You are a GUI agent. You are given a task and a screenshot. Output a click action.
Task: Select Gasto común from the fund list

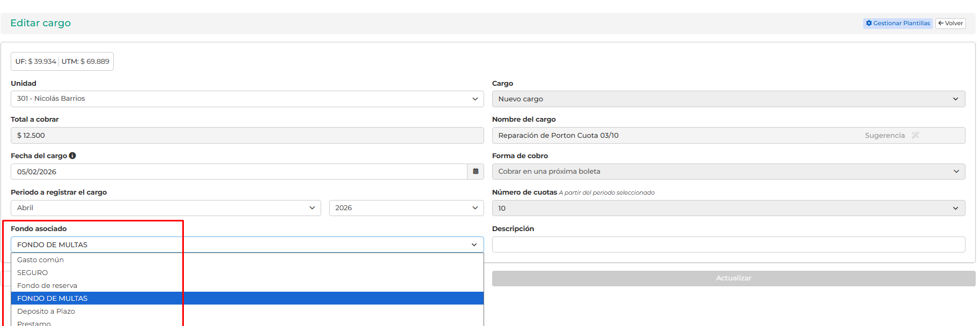(41, 260)
